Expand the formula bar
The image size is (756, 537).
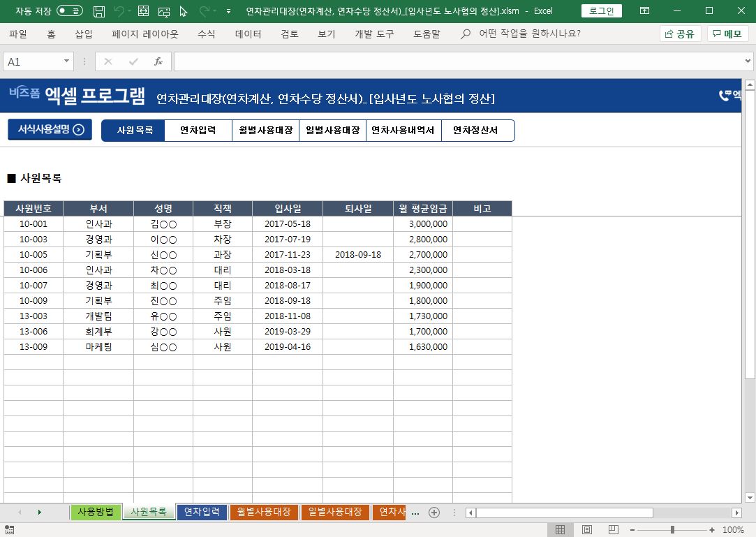pos(748,61)
